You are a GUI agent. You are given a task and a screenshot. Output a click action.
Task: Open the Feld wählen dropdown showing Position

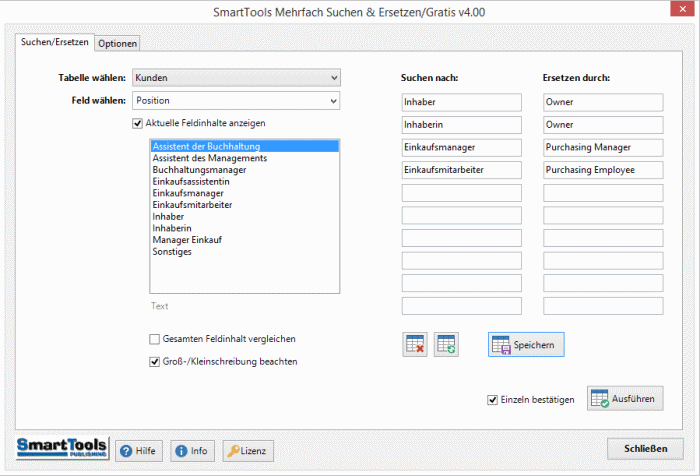[236, 100]
